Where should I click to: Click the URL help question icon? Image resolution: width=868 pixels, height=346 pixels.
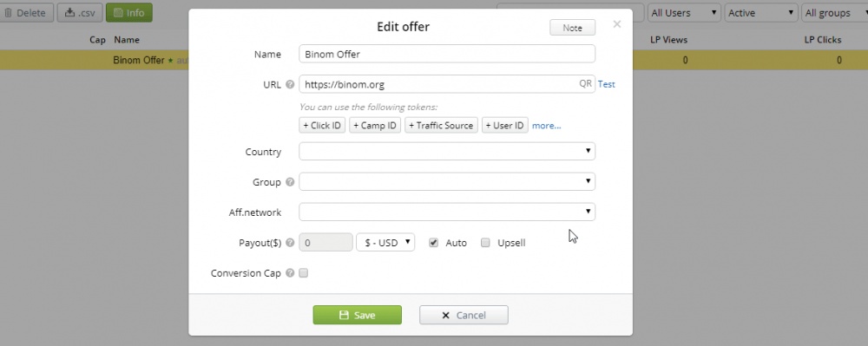pyautogui.click(x=290, y=85)
